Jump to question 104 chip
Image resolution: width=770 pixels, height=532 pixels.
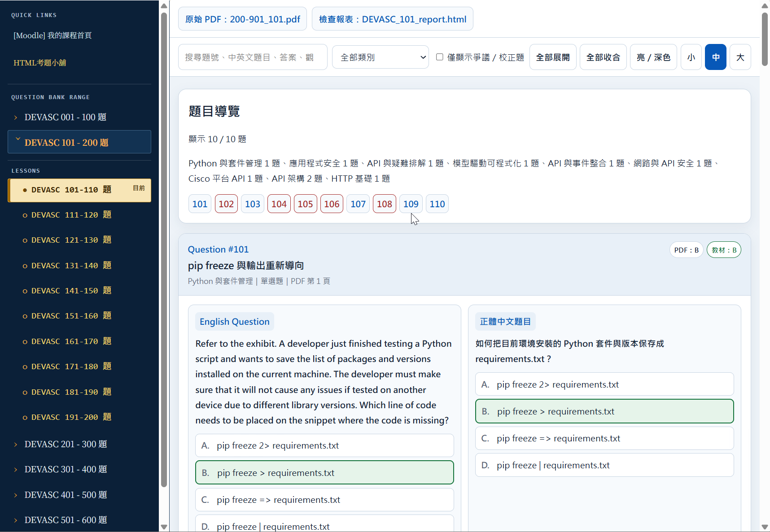coord(279,204)
